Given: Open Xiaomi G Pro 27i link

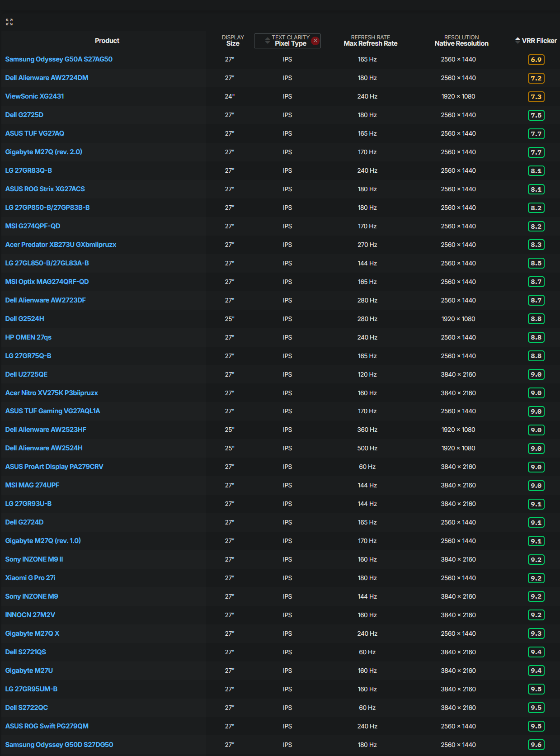Looking at the screenshot, I should [x=30, y=578].
